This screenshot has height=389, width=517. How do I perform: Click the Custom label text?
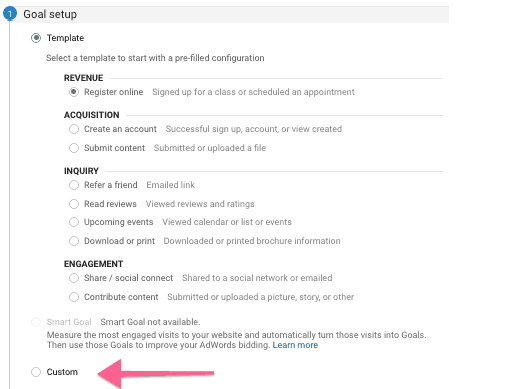(62, 372)
